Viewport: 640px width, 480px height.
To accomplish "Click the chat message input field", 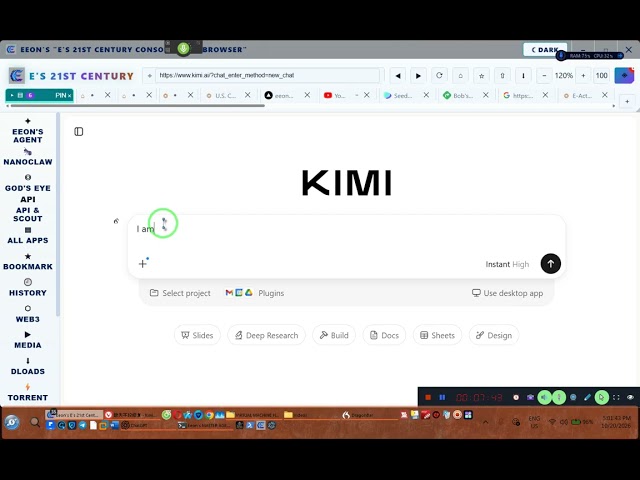I will click(346, 229).
